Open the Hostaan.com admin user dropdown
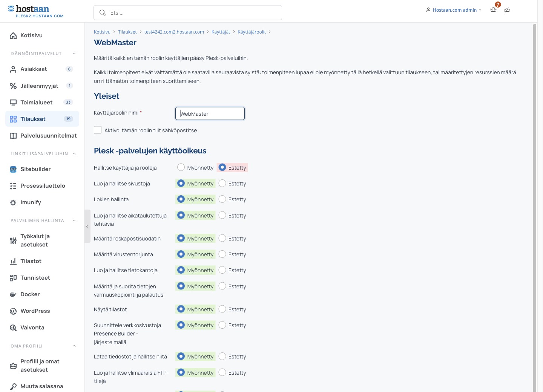The image size is (543, 392). (x=454, y=10)
